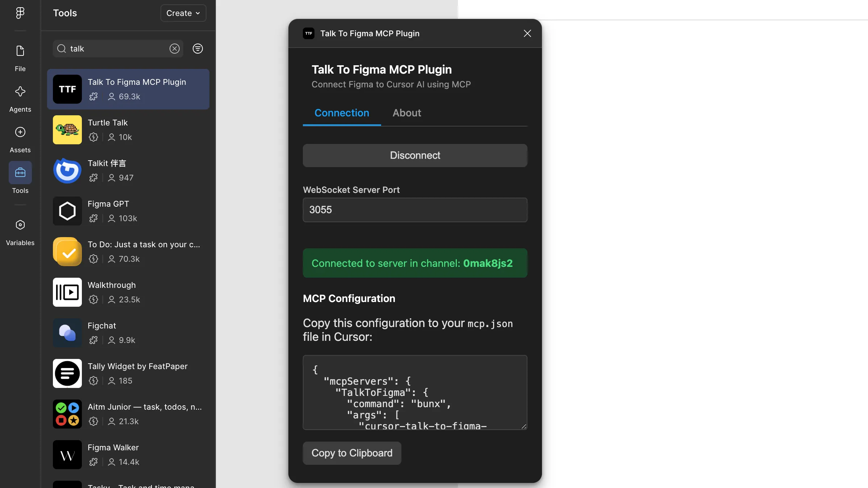Close the Talk To Figma plugin window
Screen dimensions: 868x488
click(527, 33)
